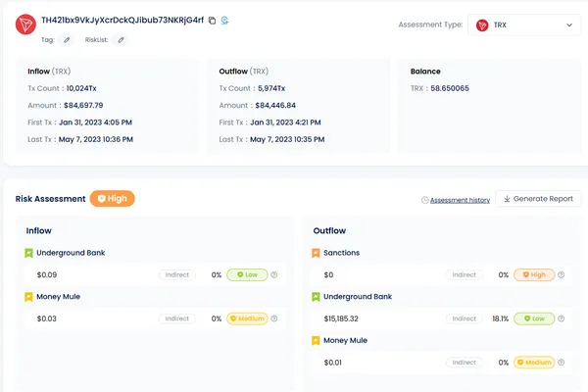This screenshot has height=392, width=588.
Task: Click the Outflow Sanctions High risk tag
Action: click(534, 275)
